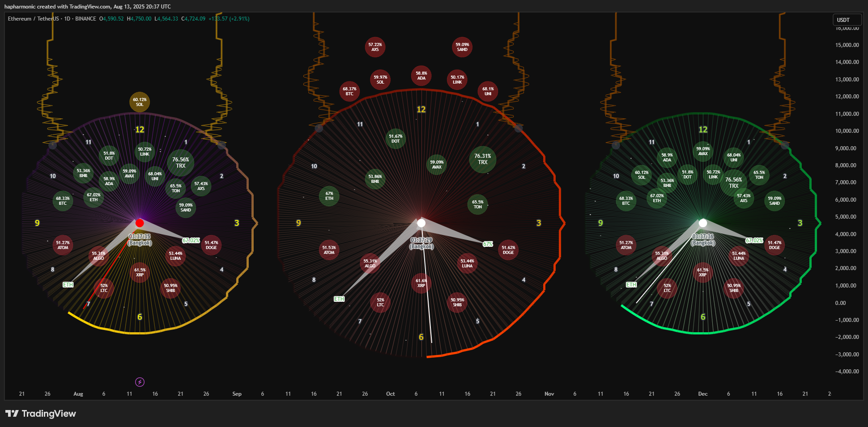Select the 61.5% XRP bubble in the purple clock
Image resolution: width=868 pixels, height=427 pixels.
pyautogui.click(x=140, y=272)
